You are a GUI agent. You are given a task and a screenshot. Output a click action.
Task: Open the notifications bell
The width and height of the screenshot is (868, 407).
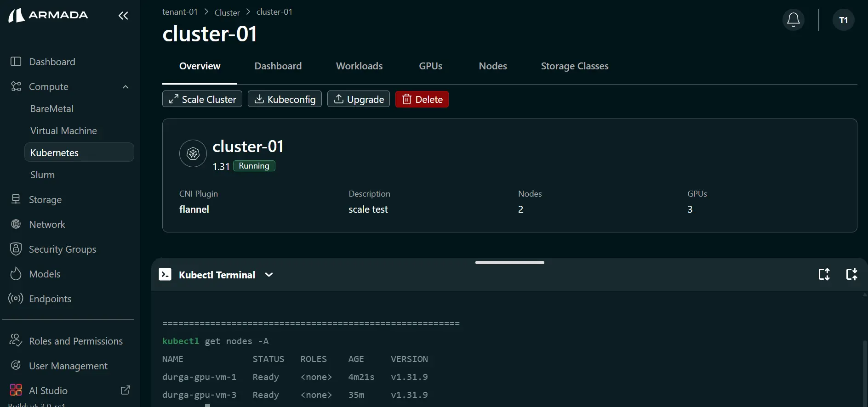(x=793, y=20)
